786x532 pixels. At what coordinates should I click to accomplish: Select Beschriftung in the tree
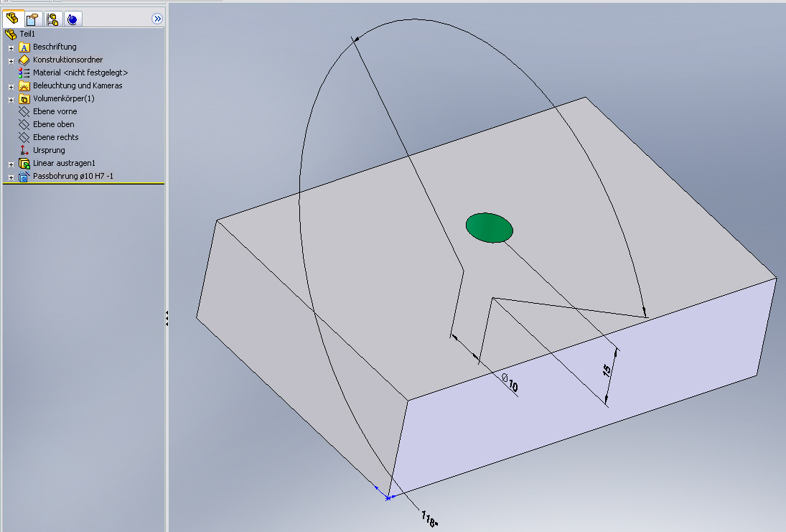coord(55,47)
